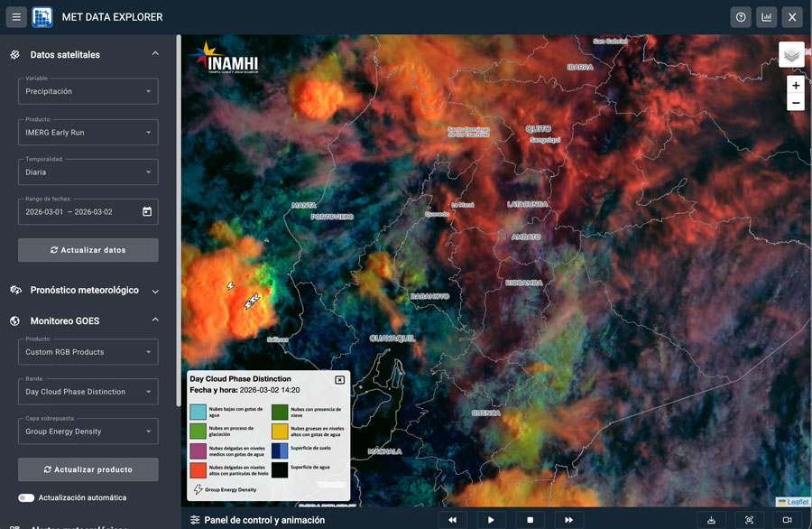
Task: Open the hamburger menu
Action: click(x=16, y=17)
